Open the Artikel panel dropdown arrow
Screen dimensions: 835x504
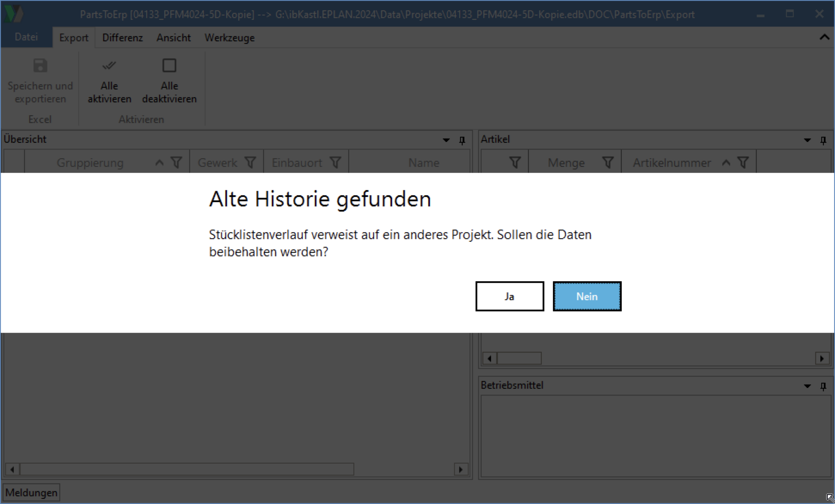[807, 140]
